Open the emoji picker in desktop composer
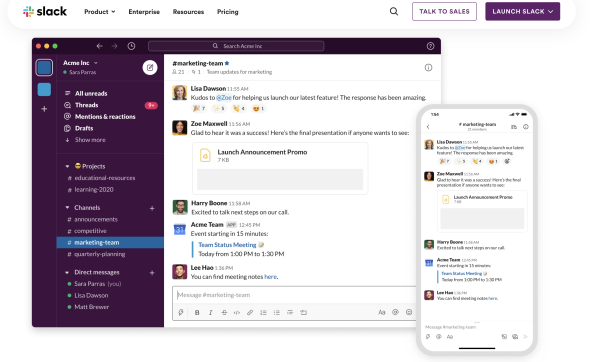The height and width of the screenshot is (362, 600). coord(409,312)
